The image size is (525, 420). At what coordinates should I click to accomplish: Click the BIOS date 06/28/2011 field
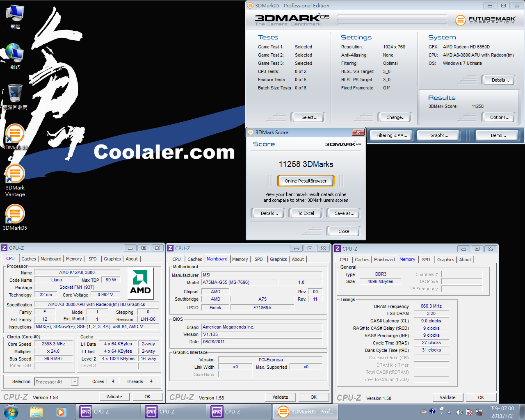tap(262, 342)
